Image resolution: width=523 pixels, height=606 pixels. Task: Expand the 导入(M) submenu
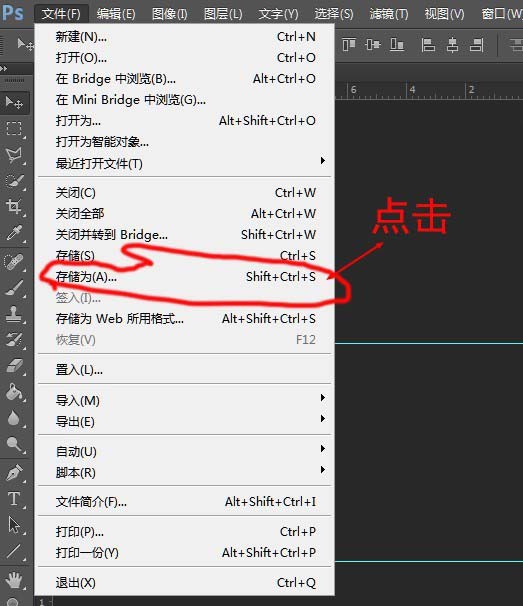click(185, 400)
